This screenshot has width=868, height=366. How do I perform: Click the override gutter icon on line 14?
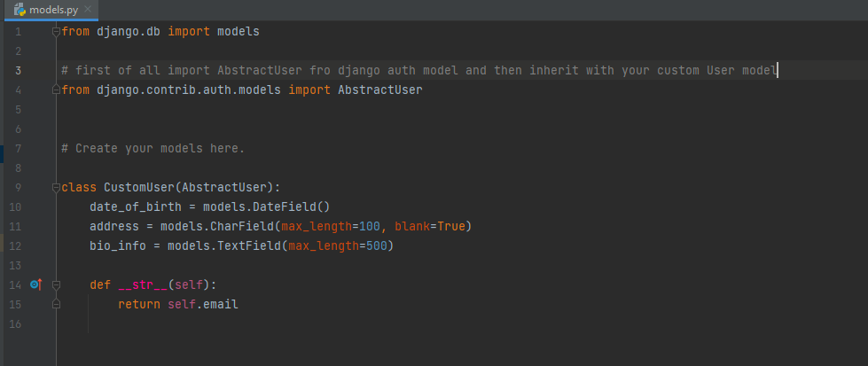point(36,284)
